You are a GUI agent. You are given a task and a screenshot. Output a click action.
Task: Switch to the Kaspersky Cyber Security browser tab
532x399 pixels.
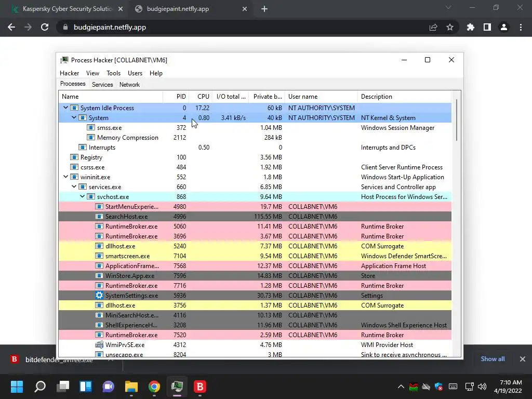(x=67, y=9)
